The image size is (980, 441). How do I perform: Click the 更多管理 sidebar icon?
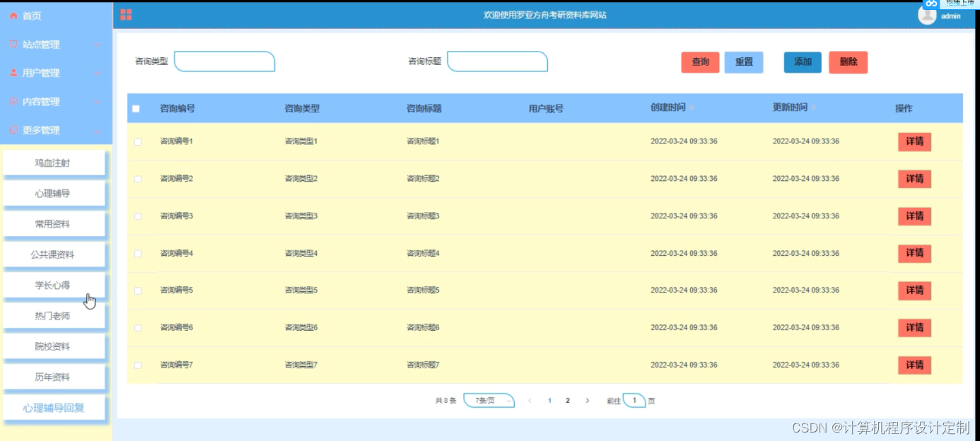13,130
